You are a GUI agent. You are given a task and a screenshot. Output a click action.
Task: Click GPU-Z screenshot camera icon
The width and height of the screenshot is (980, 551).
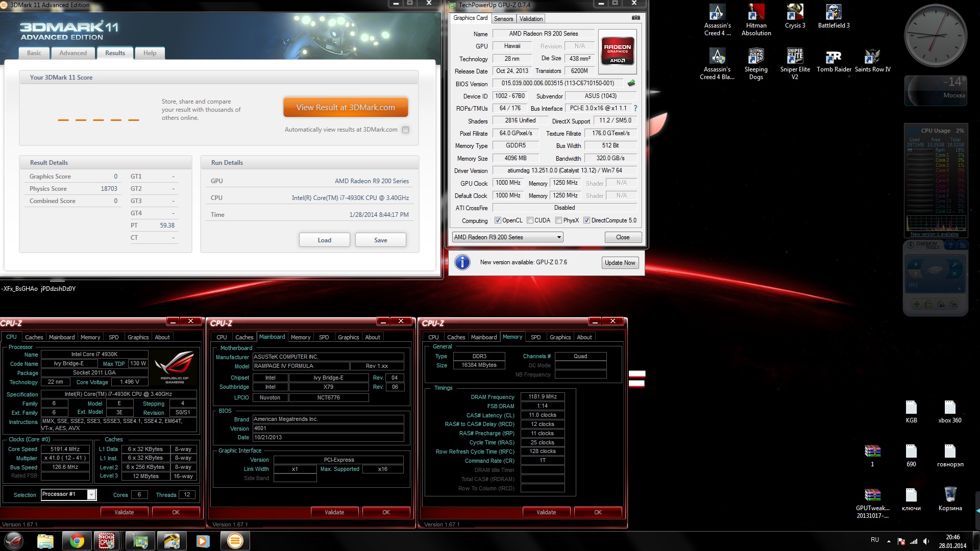[635, 18]
